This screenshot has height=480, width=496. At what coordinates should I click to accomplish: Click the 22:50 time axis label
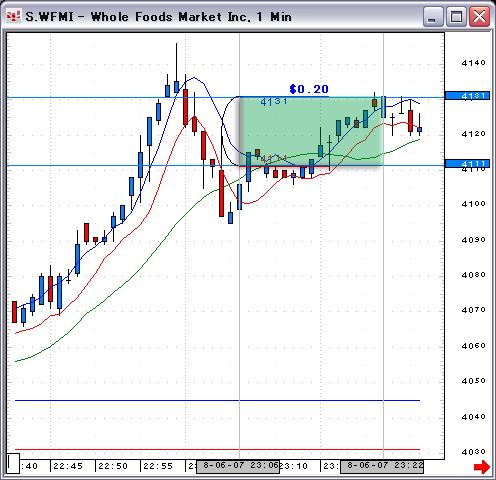tap(113, 466)
